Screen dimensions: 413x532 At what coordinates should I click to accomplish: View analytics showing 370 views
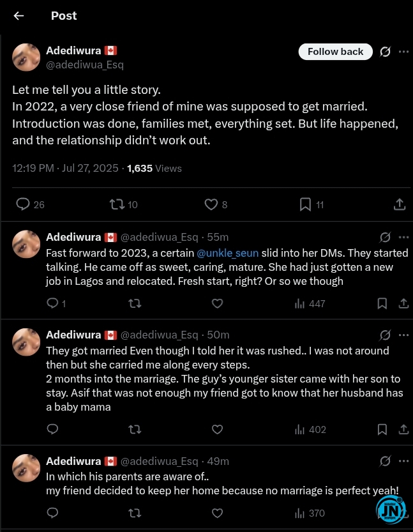click(310, 513)
